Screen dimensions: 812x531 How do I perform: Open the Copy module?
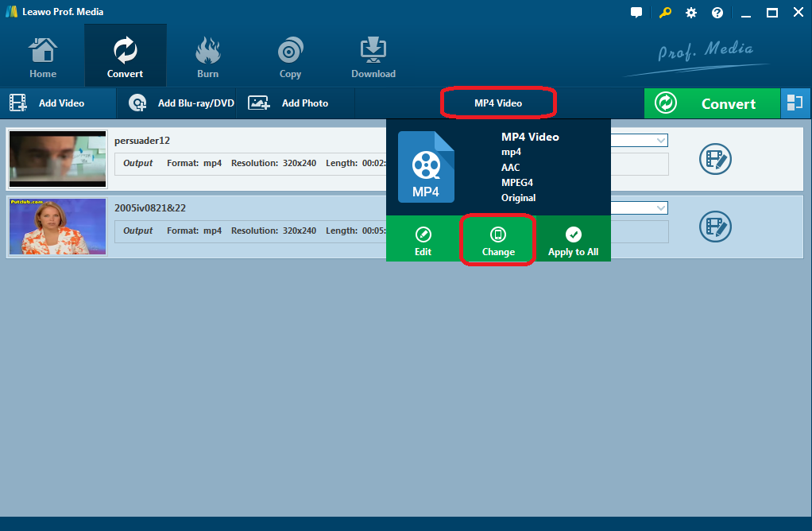coord(290,57)
